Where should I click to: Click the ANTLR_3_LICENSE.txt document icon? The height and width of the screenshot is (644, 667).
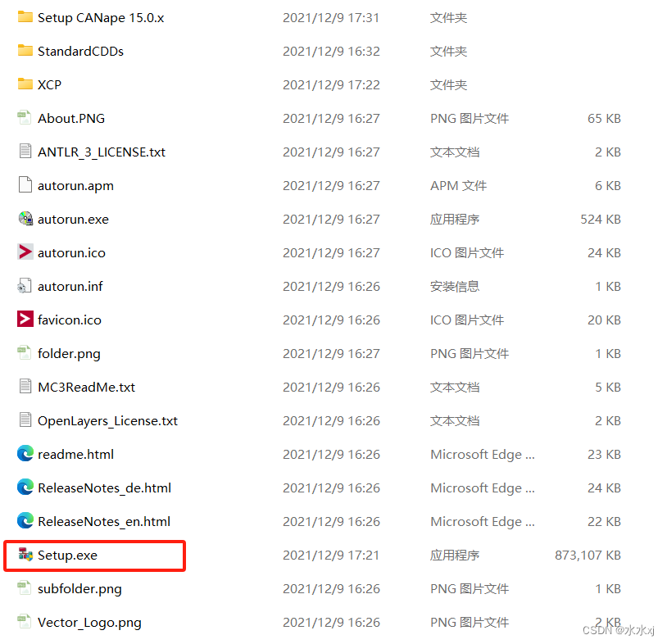click(25, 152)
